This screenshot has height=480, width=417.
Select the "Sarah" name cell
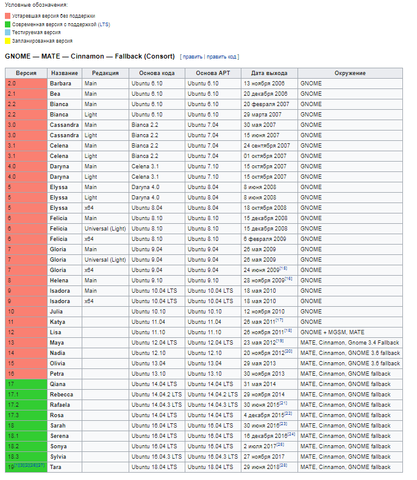[64, 425]
